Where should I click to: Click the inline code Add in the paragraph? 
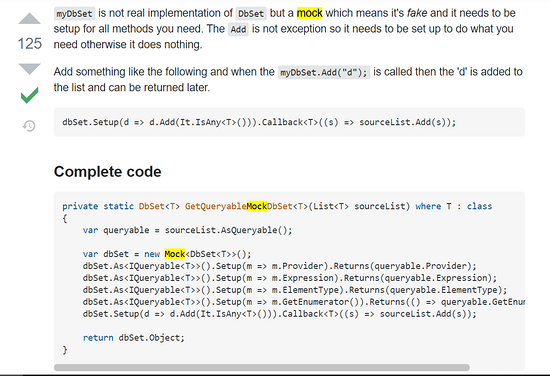239,29
